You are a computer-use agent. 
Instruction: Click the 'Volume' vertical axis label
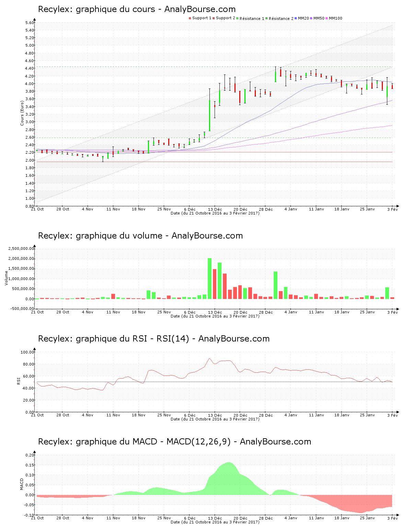(6, 278)
